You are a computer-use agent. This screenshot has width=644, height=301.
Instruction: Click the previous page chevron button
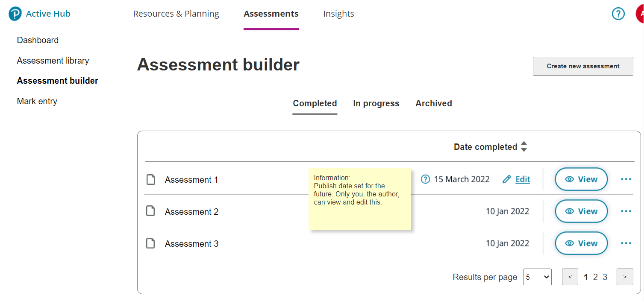coord(570,277)
